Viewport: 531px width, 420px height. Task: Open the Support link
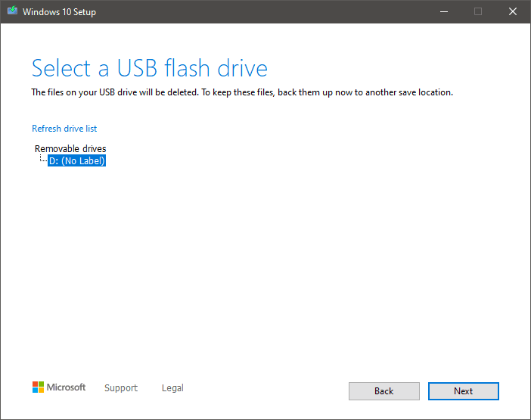(121, 387)
